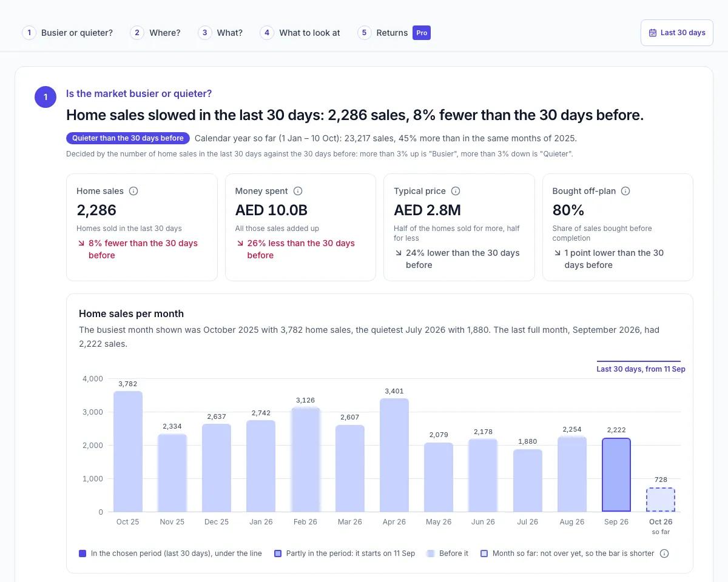
Task: Select the Nov 25 bar showing 2,334
Action: click(172, 473)
